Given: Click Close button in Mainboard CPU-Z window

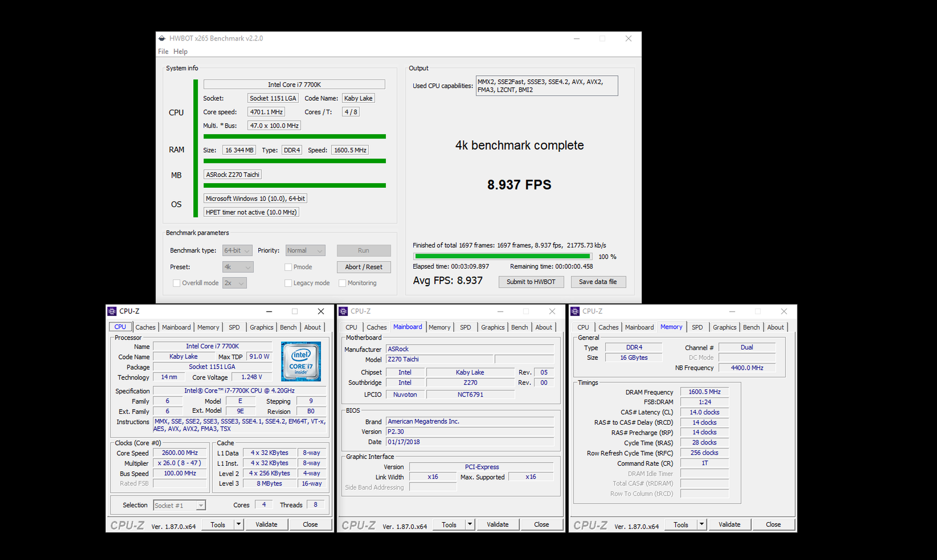Looking at the screenshot, I should coord(541,524).
